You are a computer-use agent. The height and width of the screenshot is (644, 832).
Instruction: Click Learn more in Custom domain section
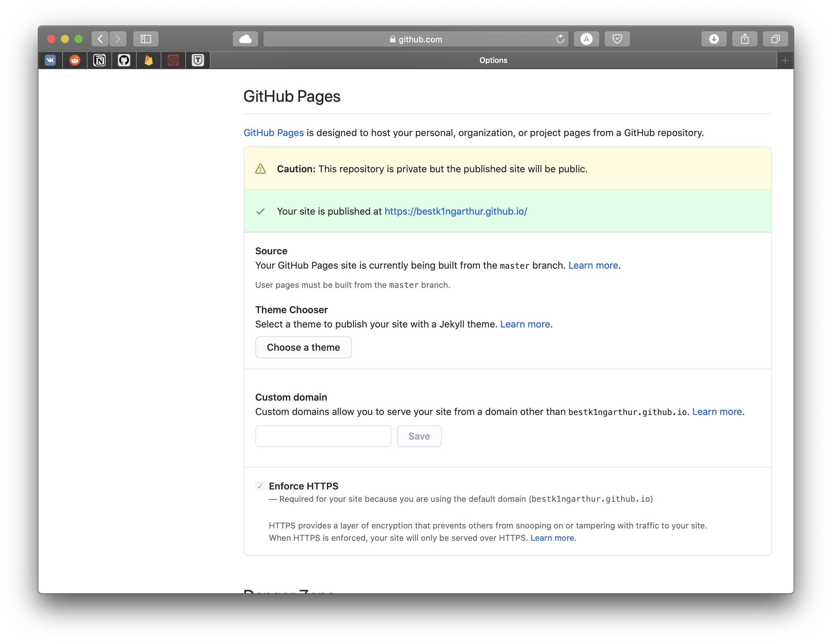(x=717, y=412)
